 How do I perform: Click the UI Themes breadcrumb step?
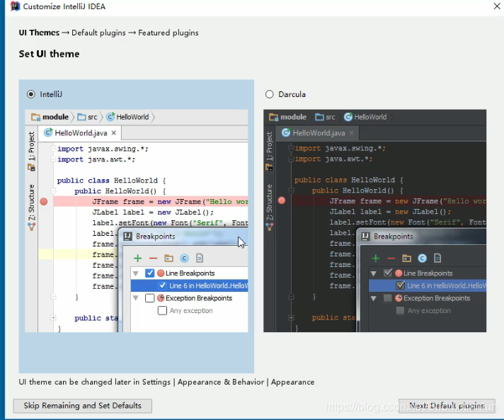(x=39, y=33)
